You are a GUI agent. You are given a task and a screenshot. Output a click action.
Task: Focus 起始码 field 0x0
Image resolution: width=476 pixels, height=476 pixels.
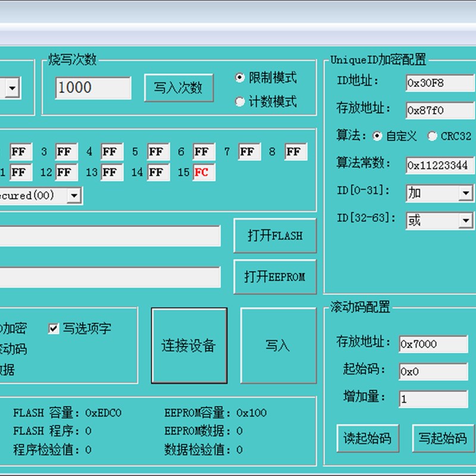[434, 371]
